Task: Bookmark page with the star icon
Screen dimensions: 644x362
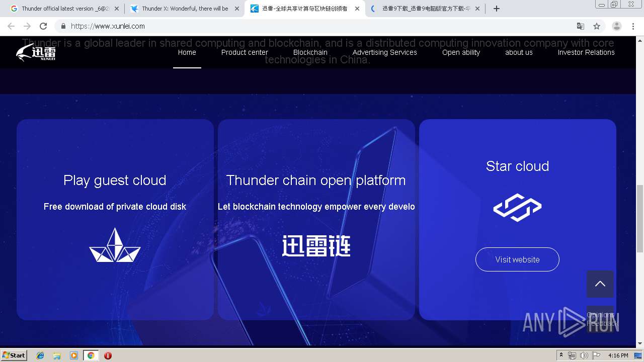Action: tap(597, 26)
